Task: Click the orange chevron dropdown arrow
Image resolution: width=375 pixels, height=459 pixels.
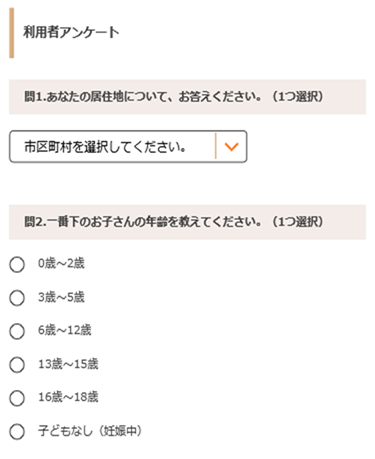Action: tap(231, 147)
